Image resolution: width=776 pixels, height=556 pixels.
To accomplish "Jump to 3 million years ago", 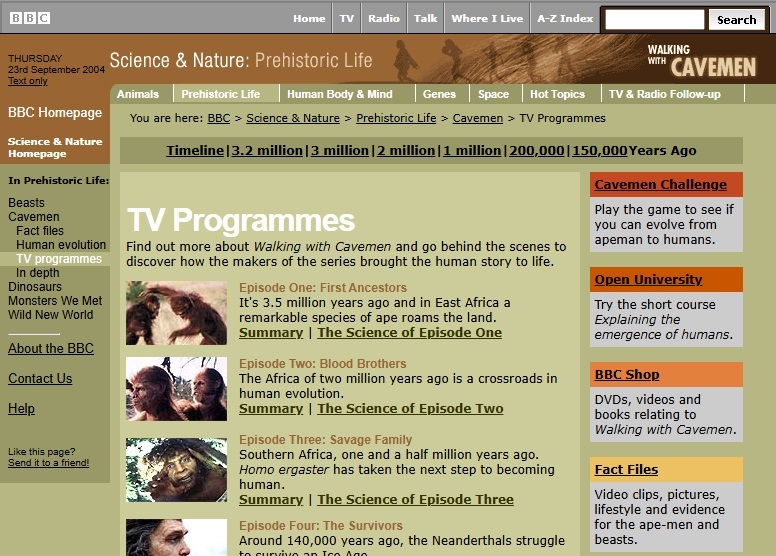I will tap(340, 151).
